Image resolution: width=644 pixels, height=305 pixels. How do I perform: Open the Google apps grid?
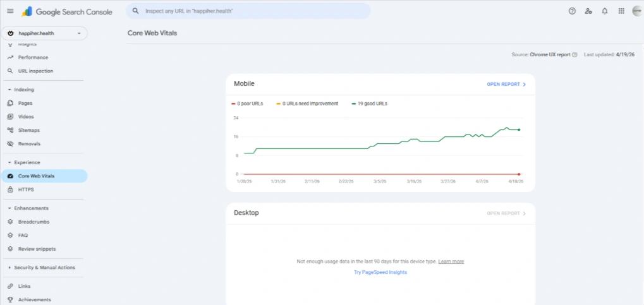(621, 11)
